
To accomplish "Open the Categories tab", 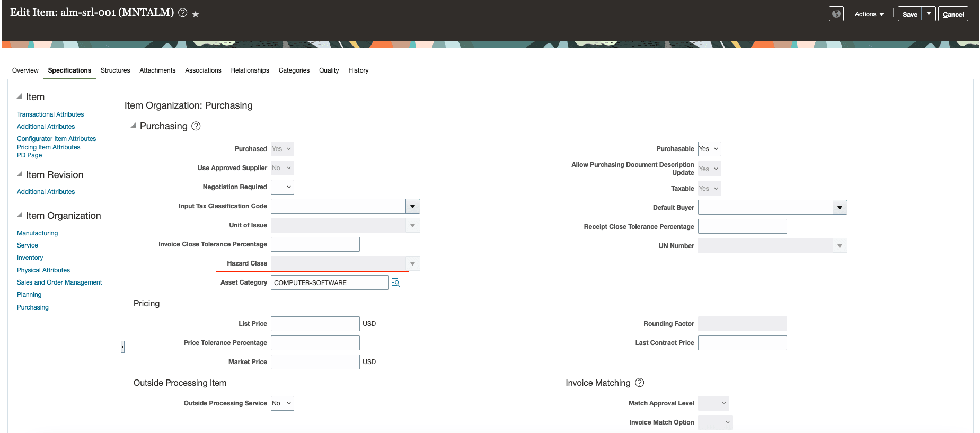I will (x=294, y=70).
